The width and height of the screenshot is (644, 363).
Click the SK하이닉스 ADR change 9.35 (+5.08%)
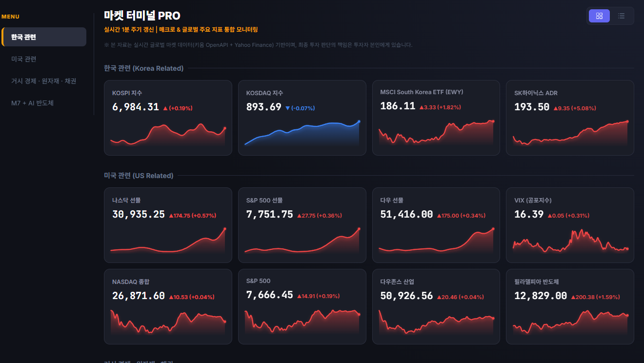(575, 108)
